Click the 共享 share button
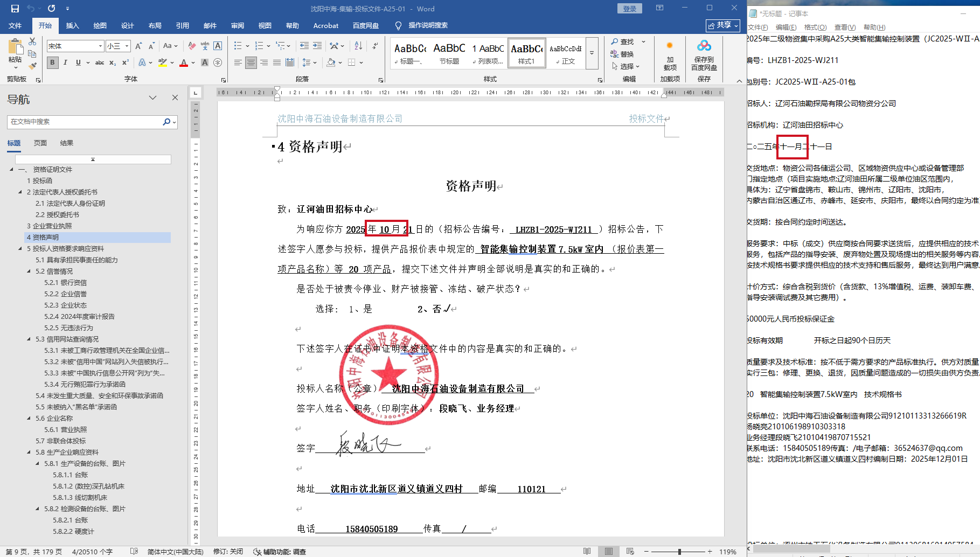Image resolution: width=980 pixels, height=557 pixels. click(x=723, y=25)
